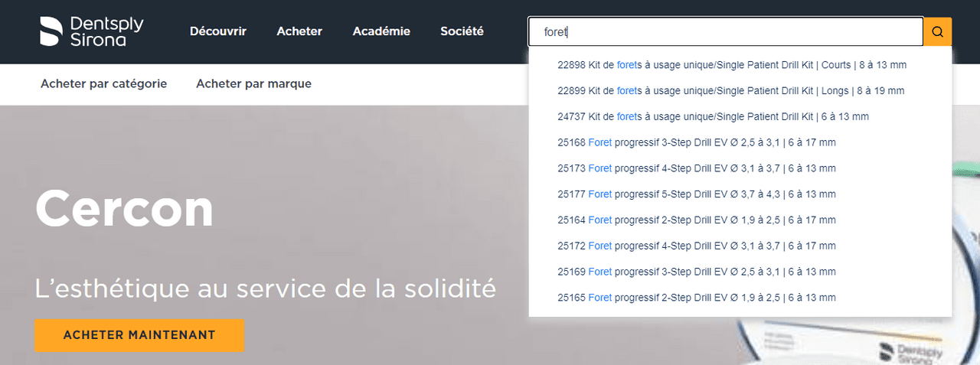Open suggestion 25164 Foret progressif 2-Step
The width and height of the screenshot is (980, 365).
click(x=697, y=220)
